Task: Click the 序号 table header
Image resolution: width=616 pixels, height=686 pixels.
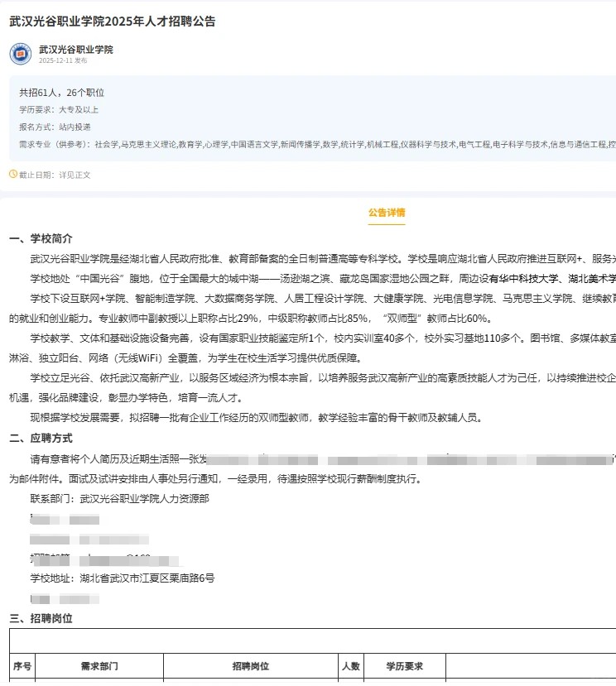Action: (x=22, y=666)
